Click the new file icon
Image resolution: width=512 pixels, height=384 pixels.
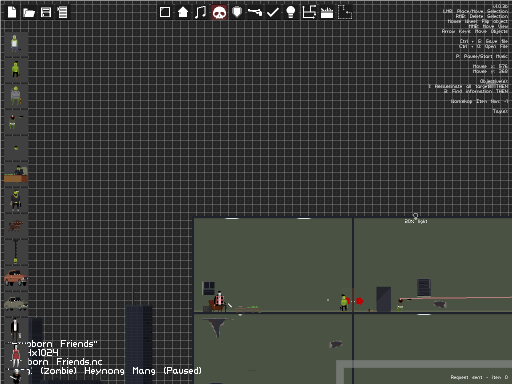[x=12, y=12]
